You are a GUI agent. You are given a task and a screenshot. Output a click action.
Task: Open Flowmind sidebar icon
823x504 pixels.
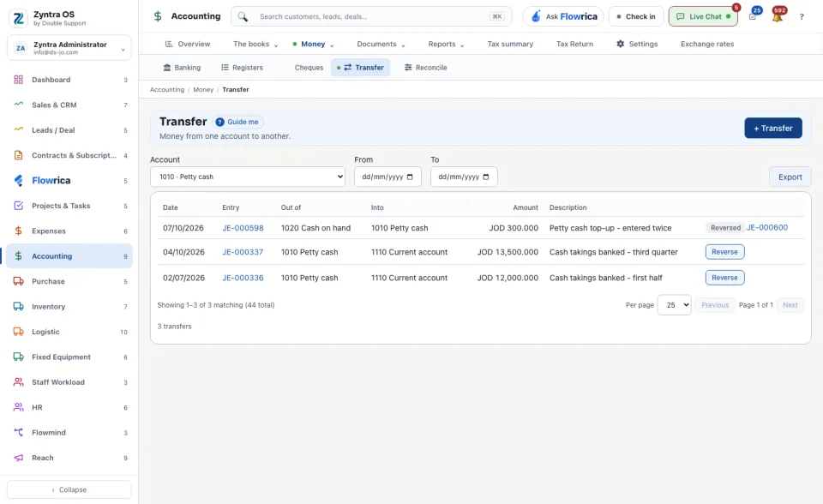coord(18,433)
